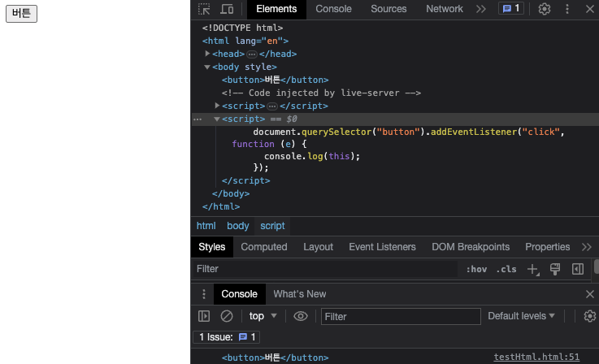Click the console.log(this) code line
This screenshot has width=599, height=364.
click(x=312, y=156)
